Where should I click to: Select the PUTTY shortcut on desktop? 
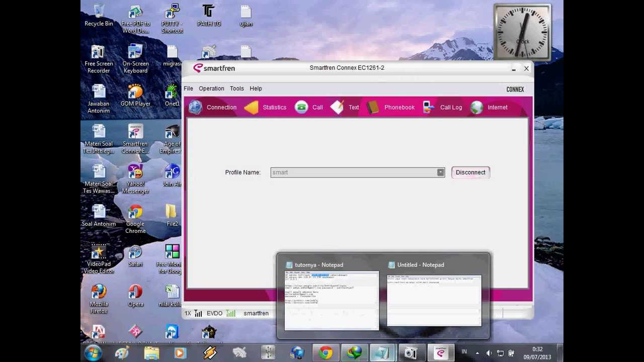[172, 19]
